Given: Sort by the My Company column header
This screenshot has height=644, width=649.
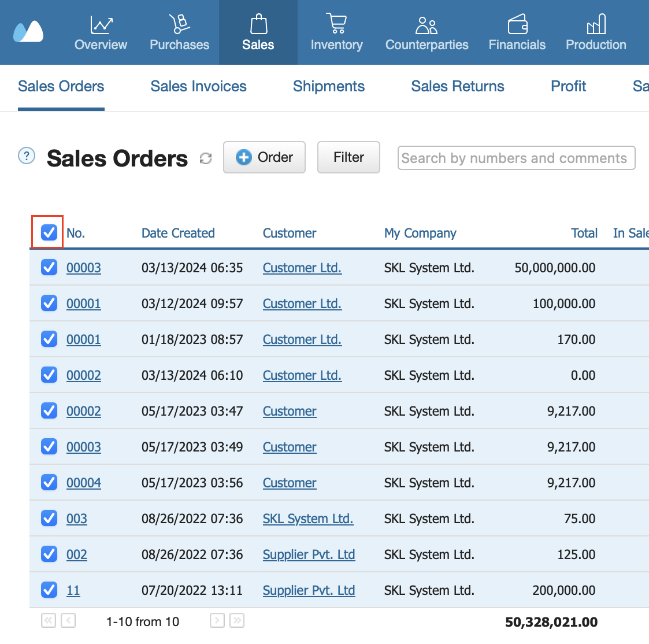Looking at the screenshot, I should (x=420, y=233).
